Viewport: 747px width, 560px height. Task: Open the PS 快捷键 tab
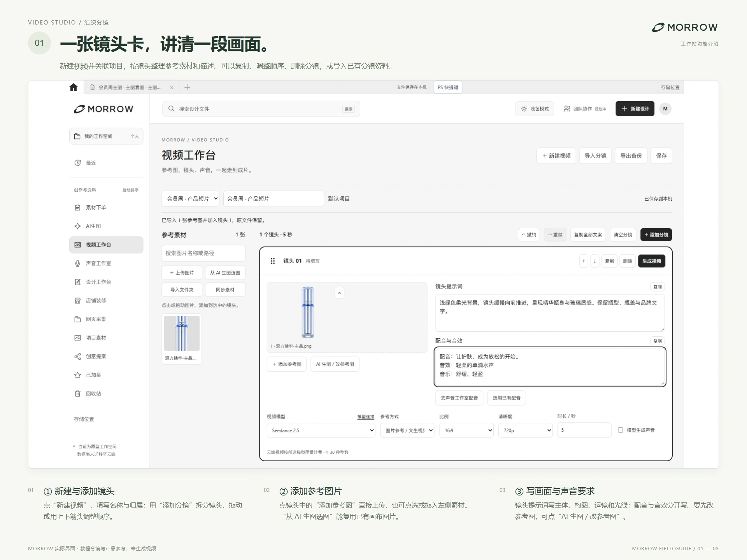pyautogui.click(x=448, y=87)
